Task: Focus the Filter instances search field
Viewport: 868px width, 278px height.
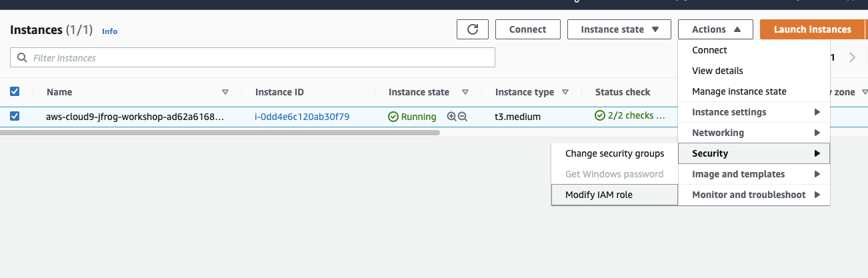Action: coord(253,58)
